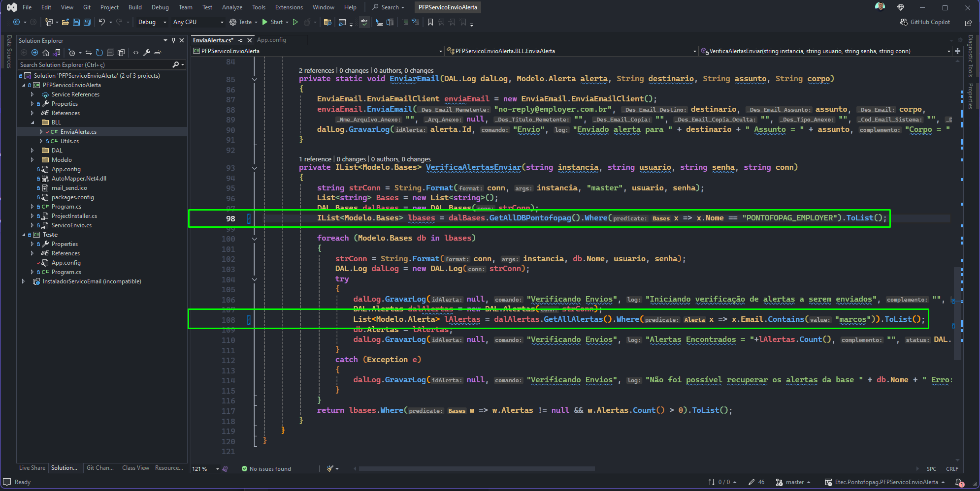Click the Start Without Debugging play outline icon

tap(295, 22)
